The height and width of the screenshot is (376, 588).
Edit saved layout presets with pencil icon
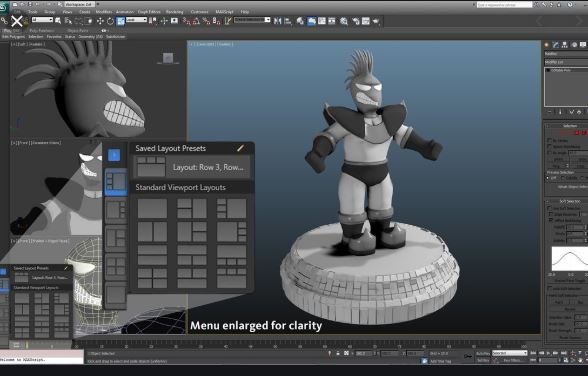pos(241,148)
